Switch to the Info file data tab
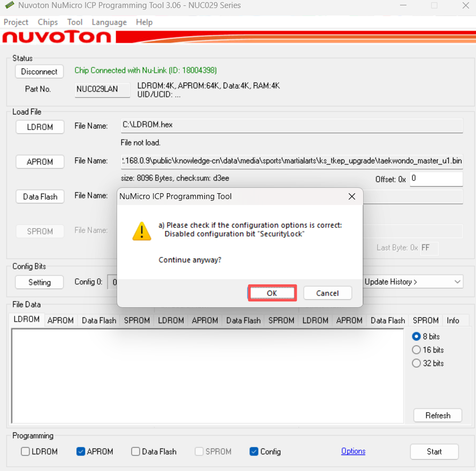 pos(453,320)
